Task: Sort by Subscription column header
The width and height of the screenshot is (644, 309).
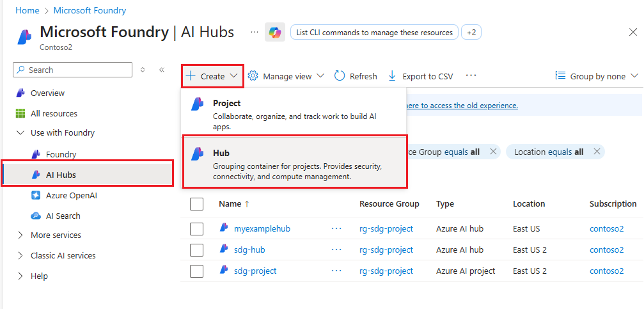Action: [613, 204]
